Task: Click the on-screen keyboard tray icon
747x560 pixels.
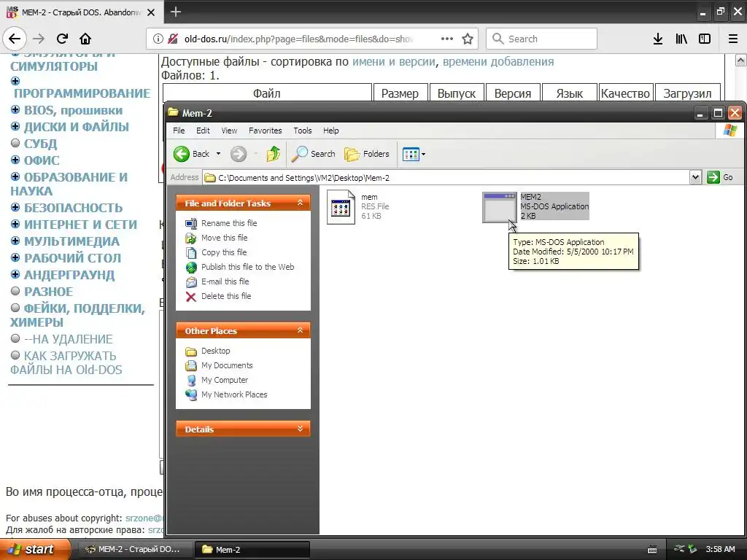Action: 652,550
